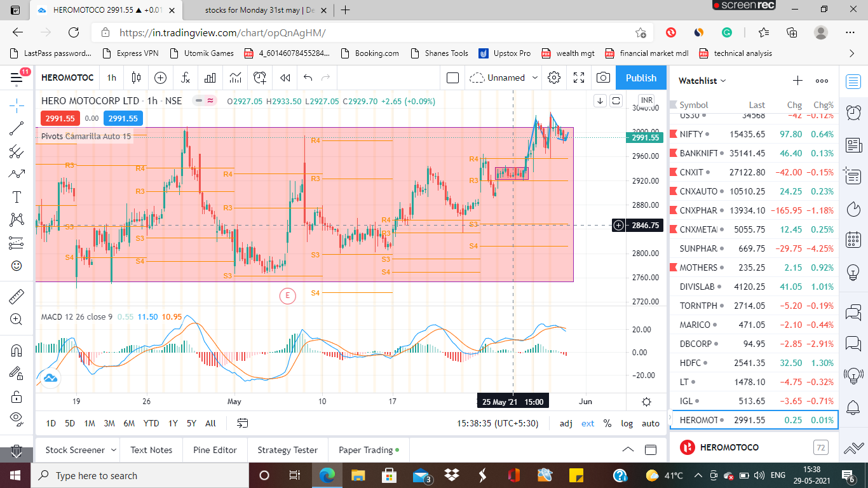Image resolution: width=868 pixels, height=488 pixels.
Task: Open chart settings gear
Action: (x=554, y=78)
